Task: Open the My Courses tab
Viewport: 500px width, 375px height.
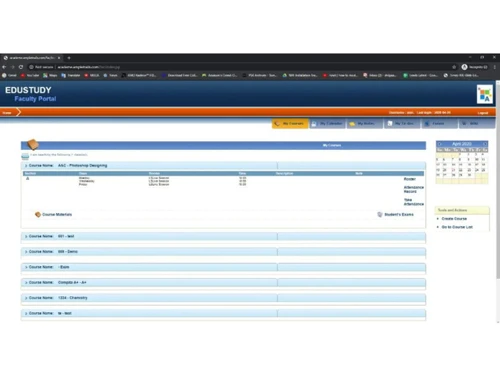Action: pyautogui.click(x=290, y=124)
